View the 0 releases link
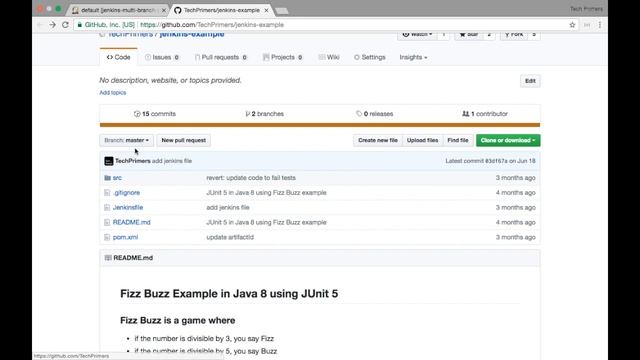The image size is (640, 360). tap(375, 114)
